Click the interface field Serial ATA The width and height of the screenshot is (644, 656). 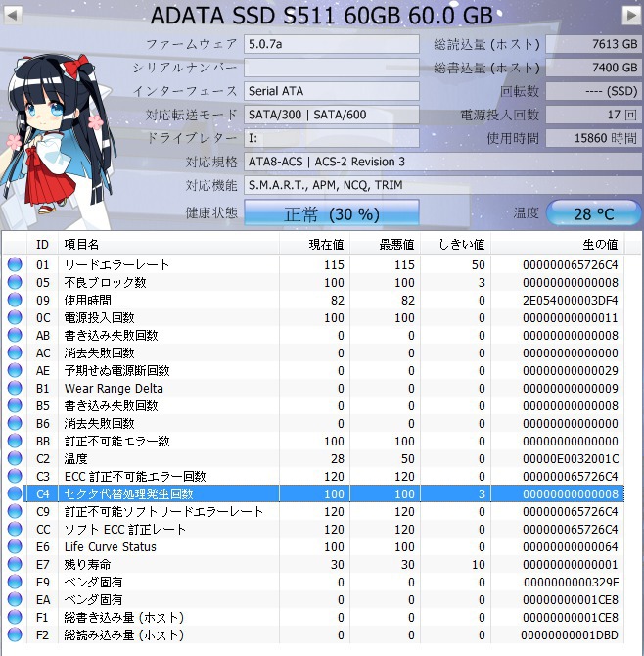coord(332,91)
